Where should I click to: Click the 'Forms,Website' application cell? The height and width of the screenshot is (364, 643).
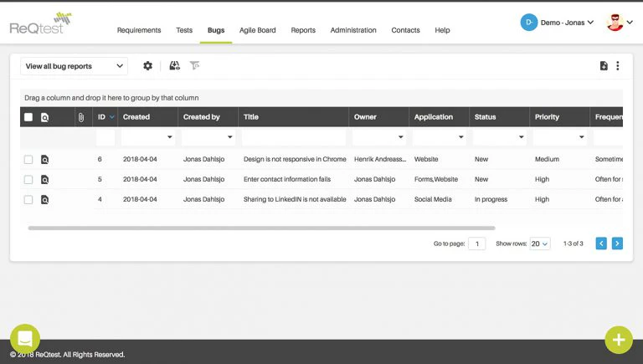click(x=436, y=179)
